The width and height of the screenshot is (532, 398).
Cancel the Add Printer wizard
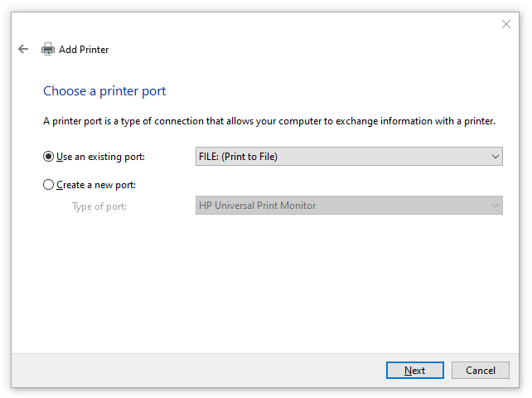coord(480,370)
